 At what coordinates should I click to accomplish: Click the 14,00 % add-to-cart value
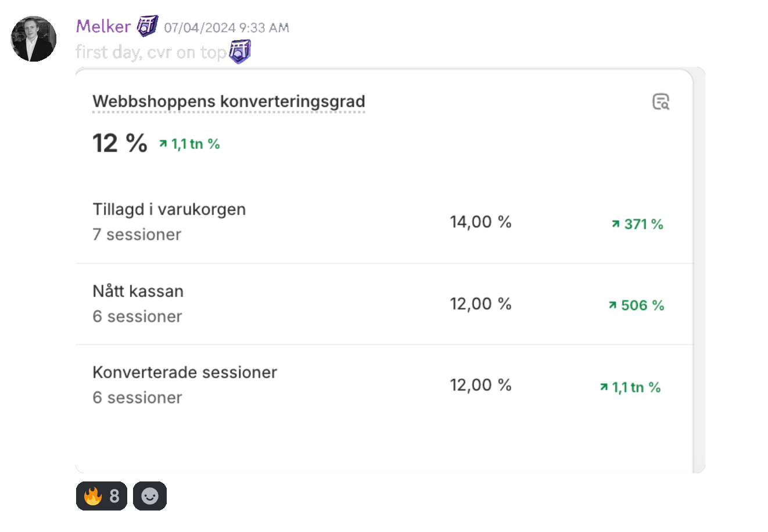pos(480,222)
